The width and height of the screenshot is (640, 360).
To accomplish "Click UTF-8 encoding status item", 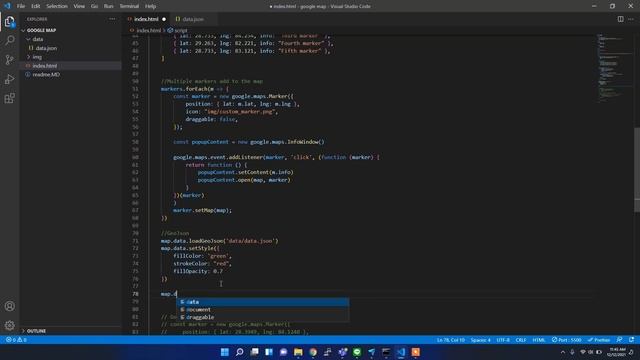I will point(503,340).
